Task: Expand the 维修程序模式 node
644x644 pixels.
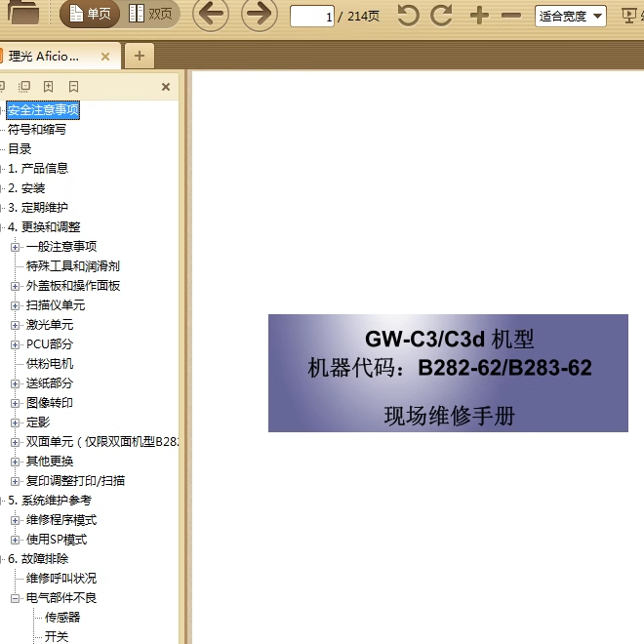Action: click(15, 520)
